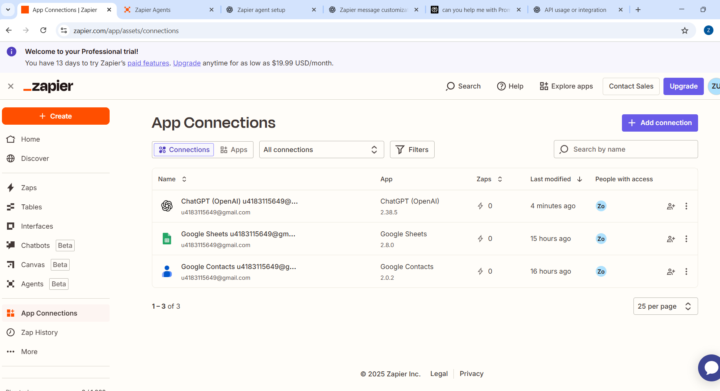Sort by Last modified column
720x391 pixels.
(x=556, y=179)
